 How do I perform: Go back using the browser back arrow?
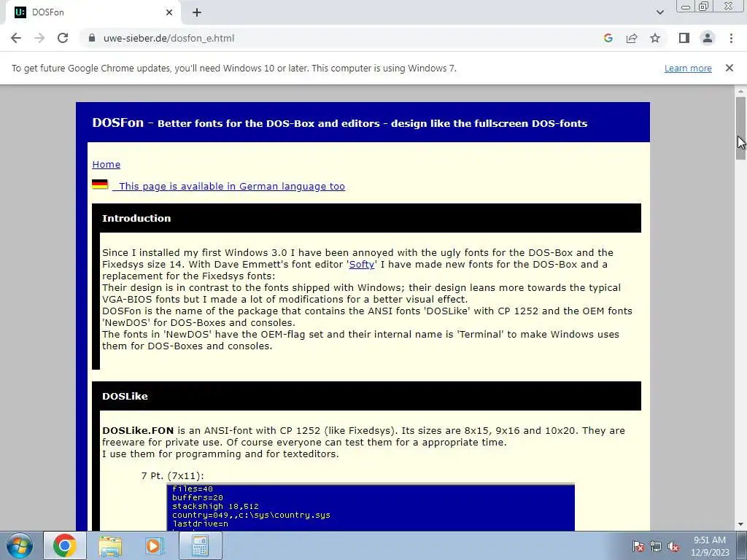[16, 38]
